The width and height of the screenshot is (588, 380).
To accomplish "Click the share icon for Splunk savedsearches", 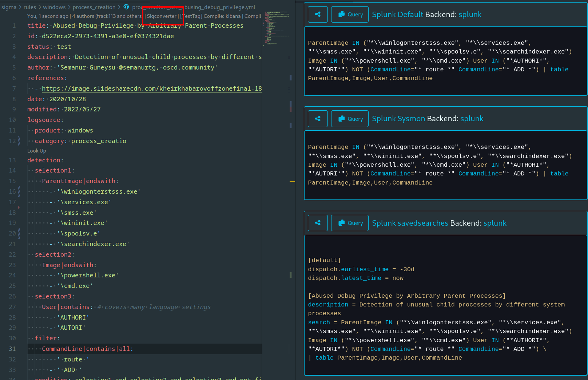I will tap(318, 223).
